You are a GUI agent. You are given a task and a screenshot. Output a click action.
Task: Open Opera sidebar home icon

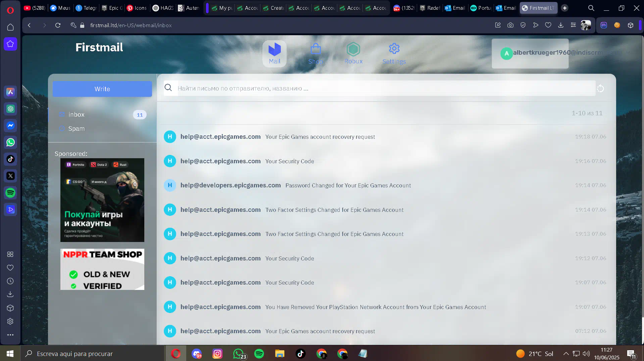pyautogui.click(x=10, y=27)
